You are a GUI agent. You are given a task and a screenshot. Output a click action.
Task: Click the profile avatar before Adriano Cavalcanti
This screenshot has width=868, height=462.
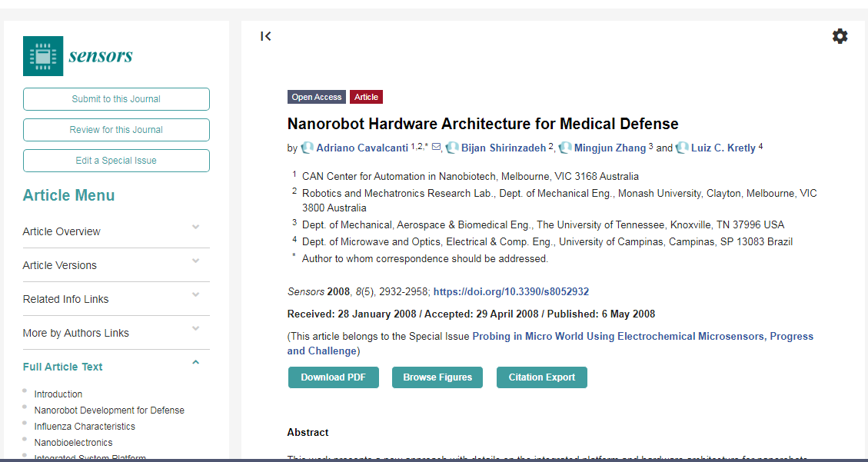[308, 148]
